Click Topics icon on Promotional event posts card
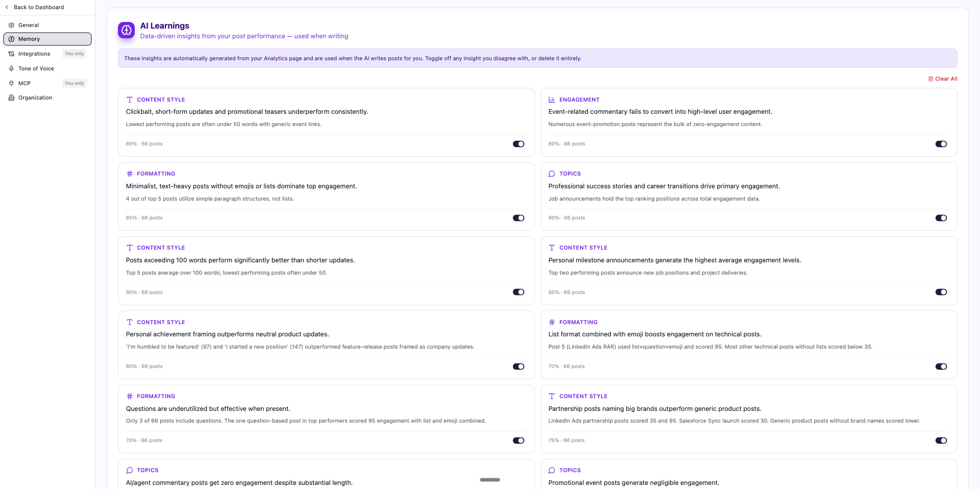The image size is (980, 489). (x=552, y=470)
